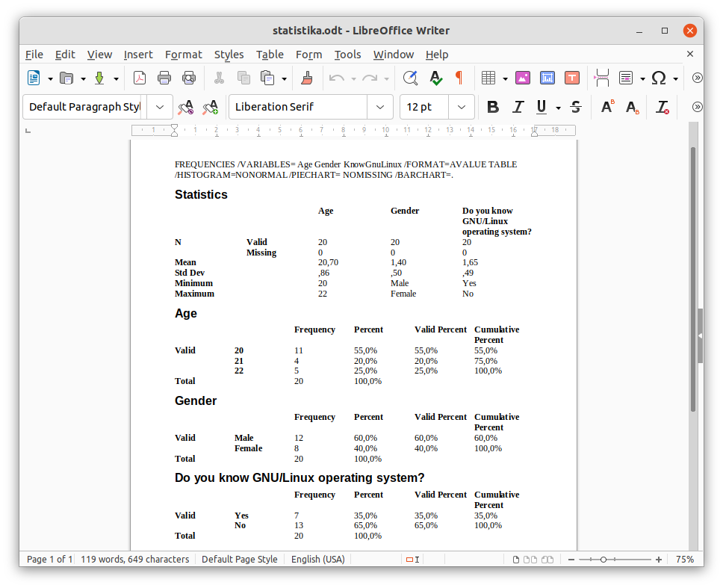Click the Paste clipboard icon
This screenshot has height=588, width=723.
pyautogui.click(x=268, y=78)
